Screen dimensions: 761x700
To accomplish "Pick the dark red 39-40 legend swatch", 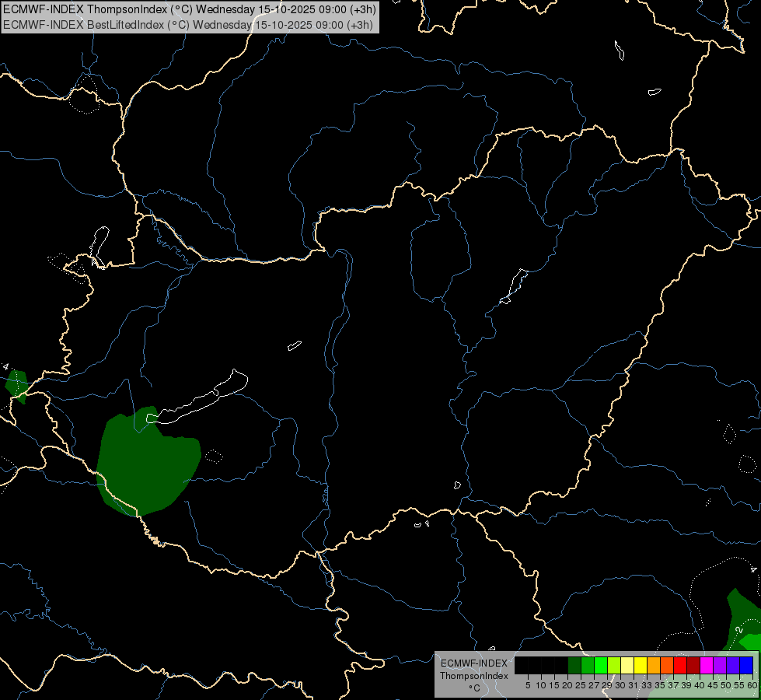I will 693,665.
